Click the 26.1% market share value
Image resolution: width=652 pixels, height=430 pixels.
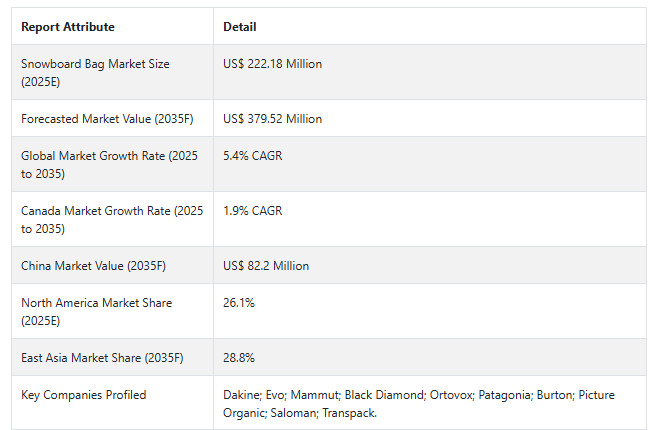click(239, 303)
